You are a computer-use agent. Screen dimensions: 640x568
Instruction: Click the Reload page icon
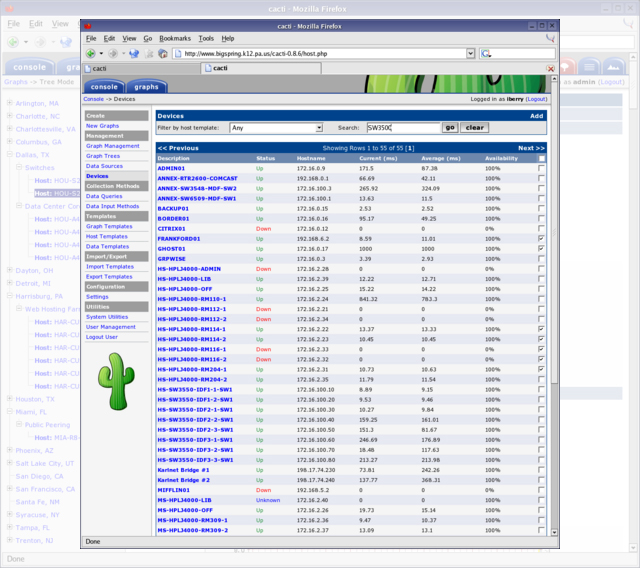(134, 53)
